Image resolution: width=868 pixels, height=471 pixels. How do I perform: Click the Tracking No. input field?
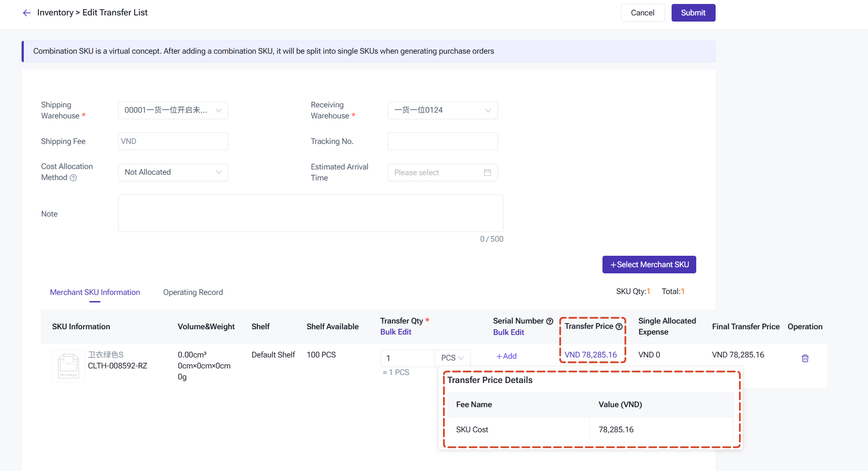point(443,141)
